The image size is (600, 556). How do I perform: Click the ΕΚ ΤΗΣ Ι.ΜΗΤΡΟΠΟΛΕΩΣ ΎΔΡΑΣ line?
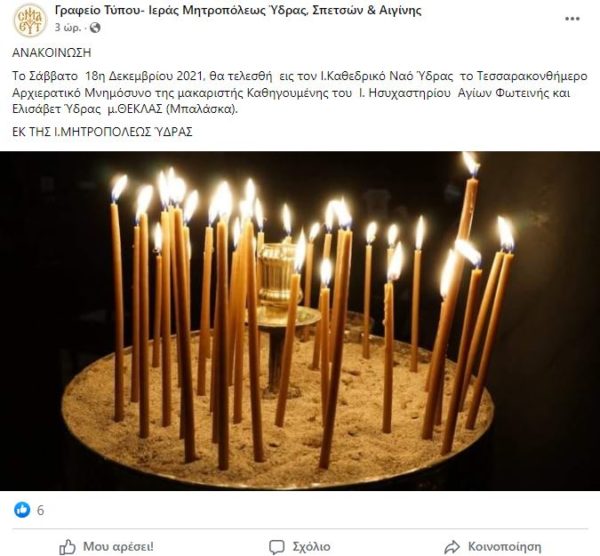point(102,132)
